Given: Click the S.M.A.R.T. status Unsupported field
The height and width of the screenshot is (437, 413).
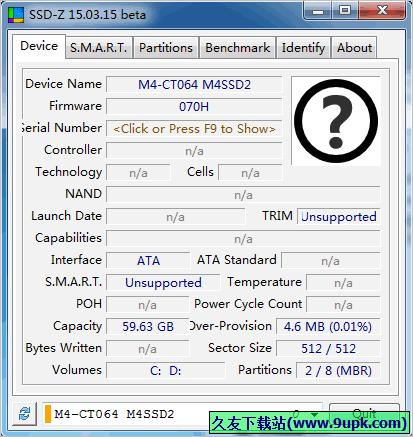Looking at the screenshot, I should (163, 283).
